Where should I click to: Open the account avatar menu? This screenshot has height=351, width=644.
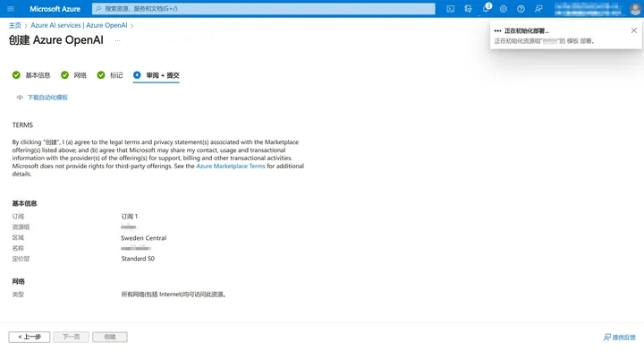[635, 9]
